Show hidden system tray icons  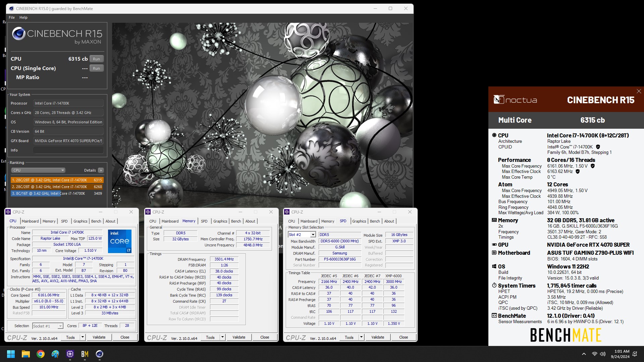584,354
